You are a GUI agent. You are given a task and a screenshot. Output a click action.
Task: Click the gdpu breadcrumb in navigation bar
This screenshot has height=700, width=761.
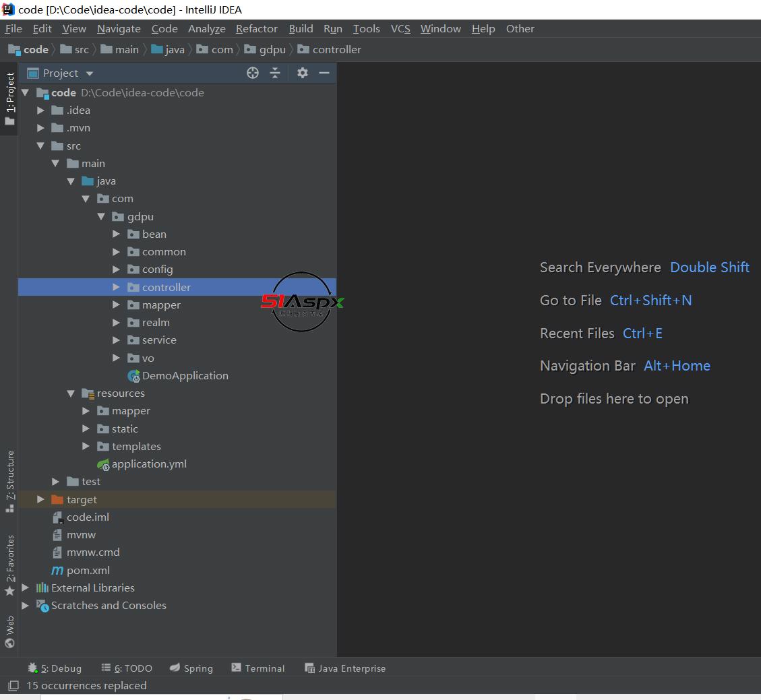pos(272,49)
